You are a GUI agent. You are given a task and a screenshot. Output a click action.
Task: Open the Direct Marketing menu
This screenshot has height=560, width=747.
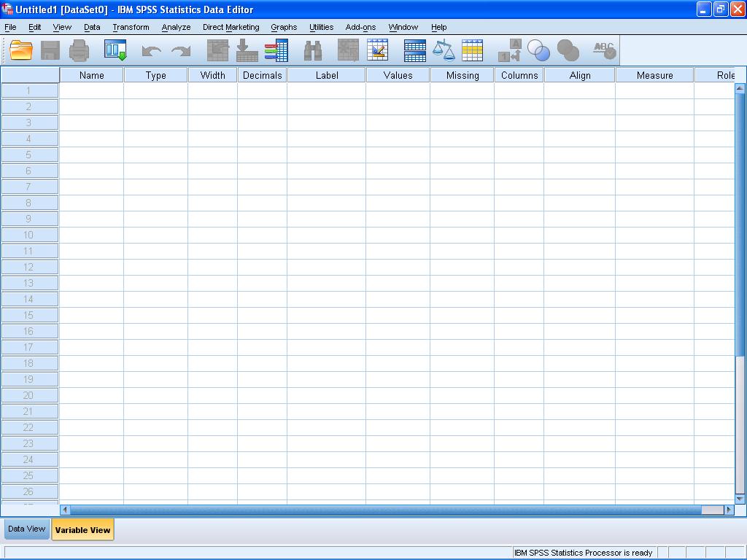231,27
